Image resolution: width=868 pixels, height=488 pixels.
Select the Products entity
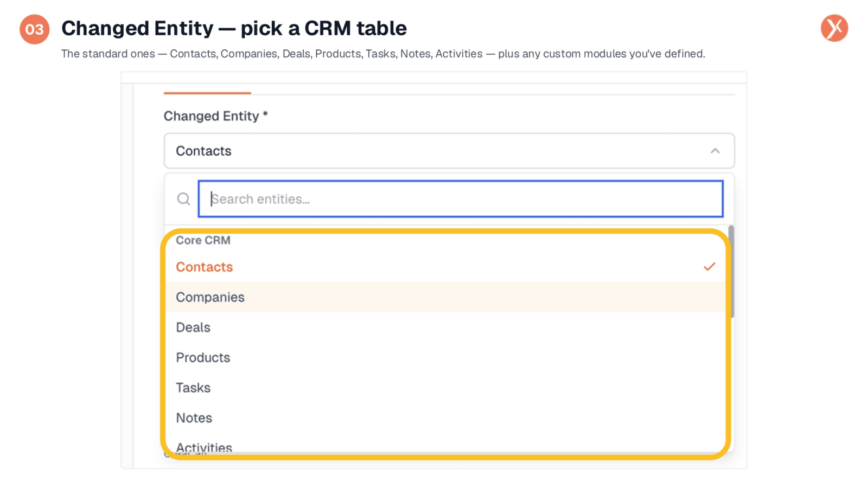pyautogui.click(x=445, y=357)
